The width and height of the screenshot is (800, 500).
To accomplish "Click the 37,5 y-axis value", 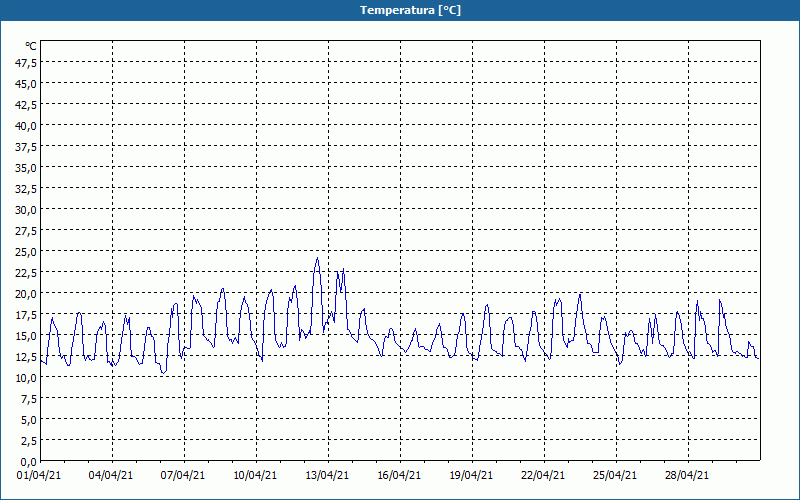I will 26,146.
